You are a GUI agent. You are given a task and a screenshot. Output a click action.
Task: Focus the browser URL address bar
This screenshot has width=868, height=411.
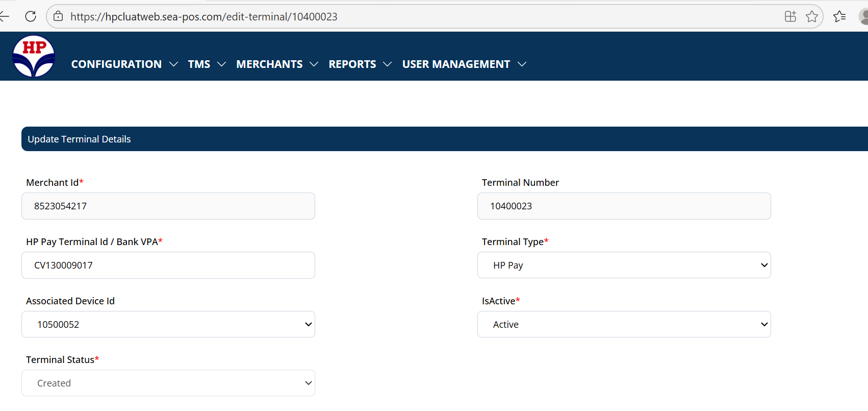(408, 16)
